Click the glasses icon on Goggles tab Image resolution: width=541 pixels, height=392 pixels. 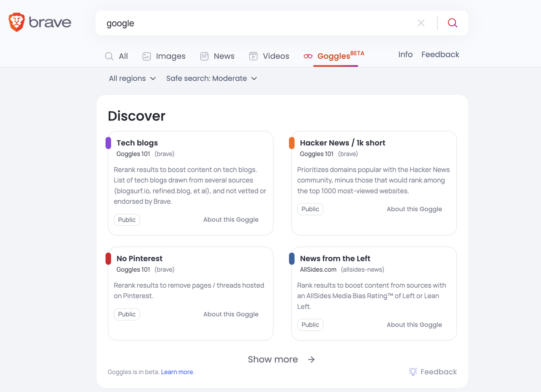(x=308, y=56)
